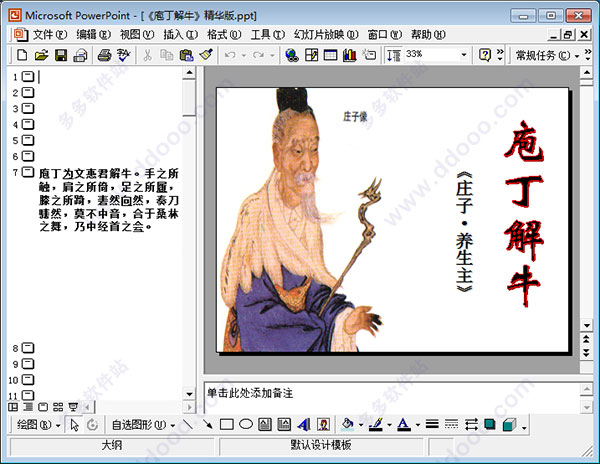Click the Paste clipboard icon
The height and width of the screenshot is (464, 600).
click(186, 55)
